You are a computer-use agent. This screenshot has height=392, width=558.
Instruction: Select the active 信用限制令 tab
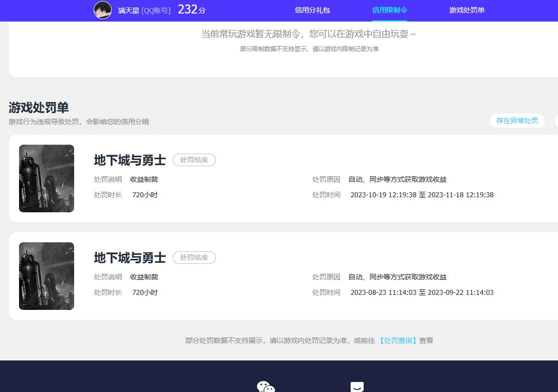click(x=389, y=10)
